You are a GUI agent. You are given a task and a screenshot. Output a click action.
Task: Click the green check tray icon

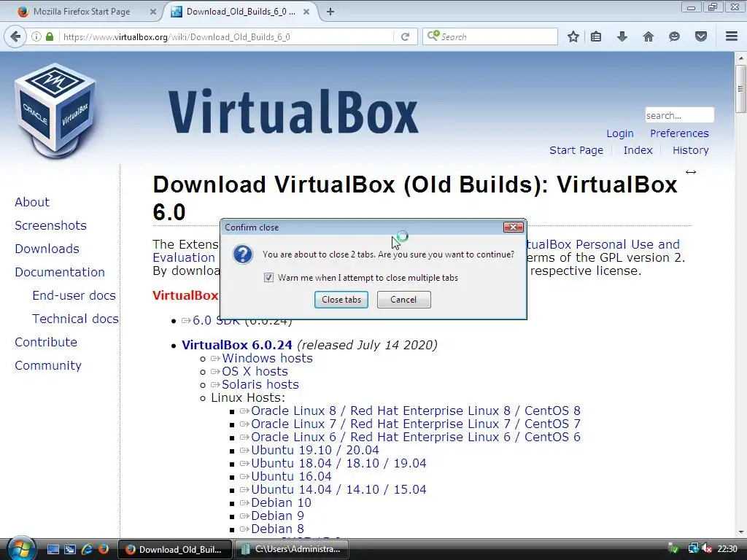point(673,549)
